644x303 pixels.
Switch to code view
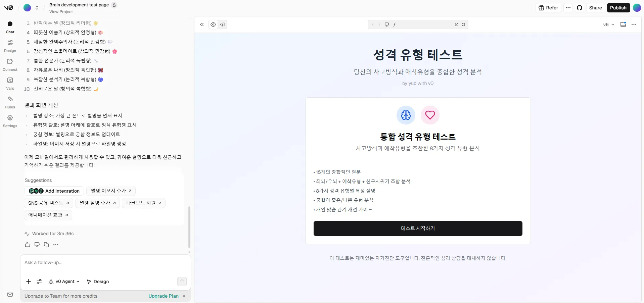click(x=223, y=24)
